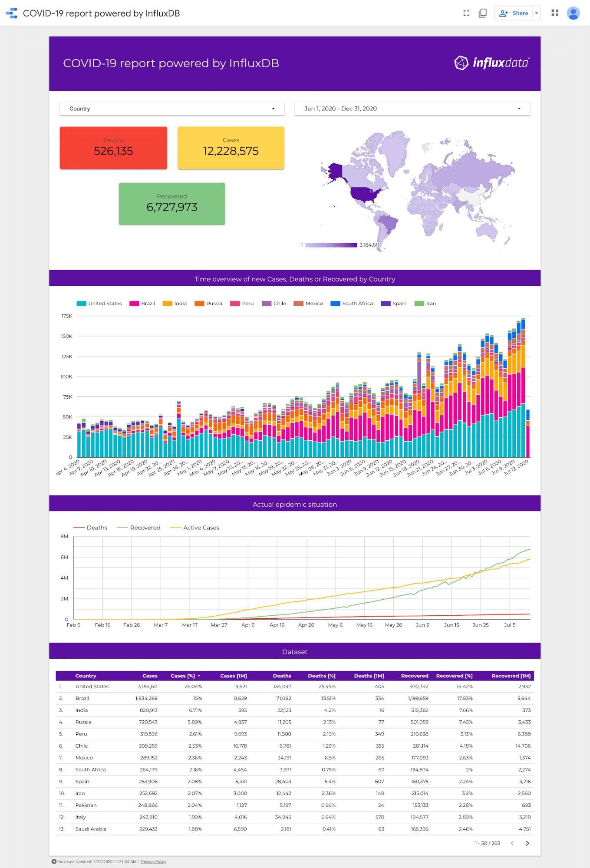Click the copy report icon
The image size is (590, 868).
coord(482,13)
